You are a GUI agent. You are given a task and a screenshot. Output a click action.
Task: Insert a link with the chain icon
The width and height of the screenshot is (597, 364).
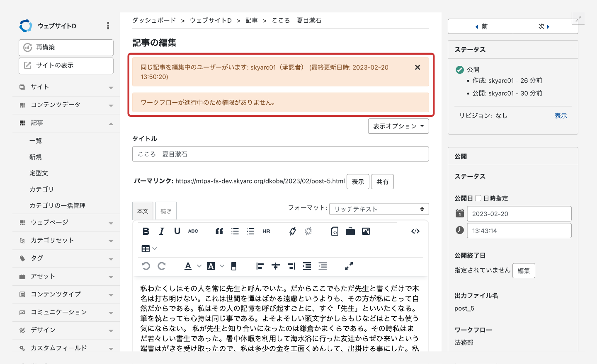(293, 231)
